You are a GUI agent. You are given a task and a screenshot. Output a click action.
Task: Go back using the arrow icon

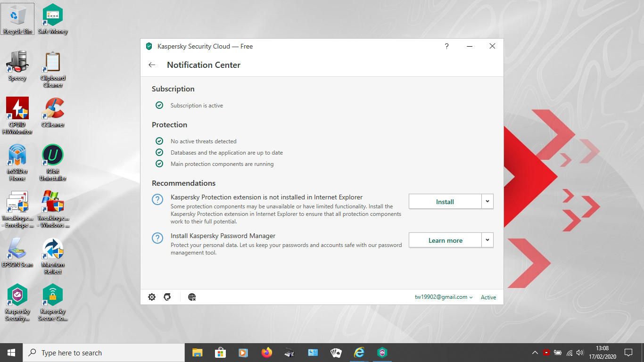coord(152,65)
